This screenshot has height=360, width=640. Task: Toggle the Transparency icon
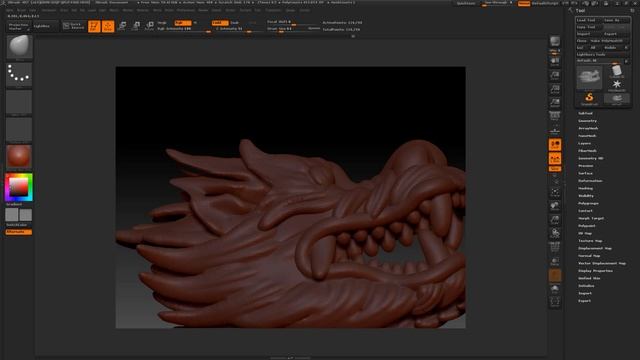click(x=555, y=261)
